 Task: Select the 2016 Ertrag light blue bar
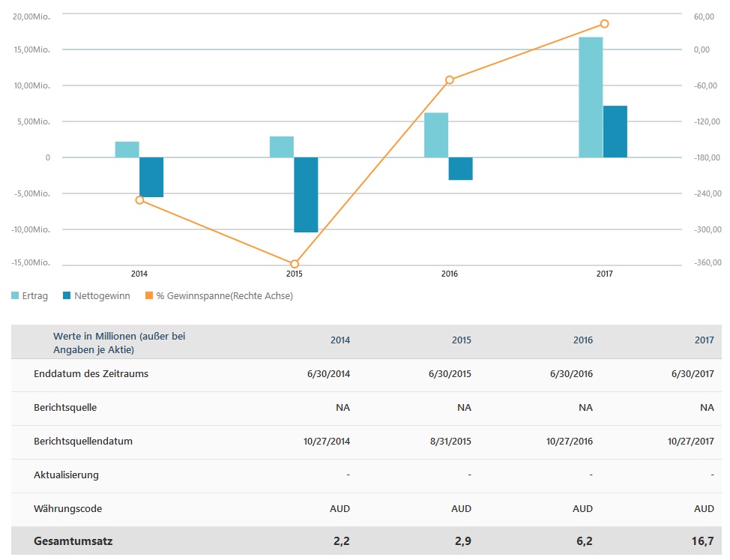coord(436,135)
